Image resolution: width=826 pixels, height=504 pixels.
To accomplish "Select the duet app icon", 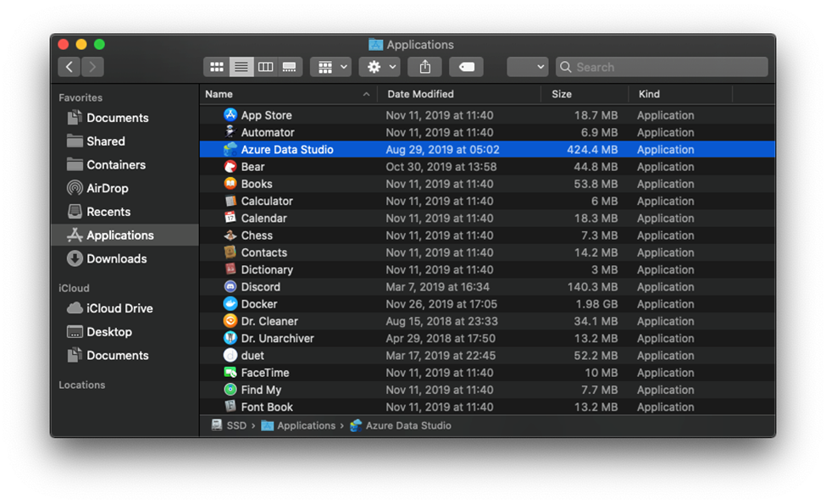I will pos(230,356).
